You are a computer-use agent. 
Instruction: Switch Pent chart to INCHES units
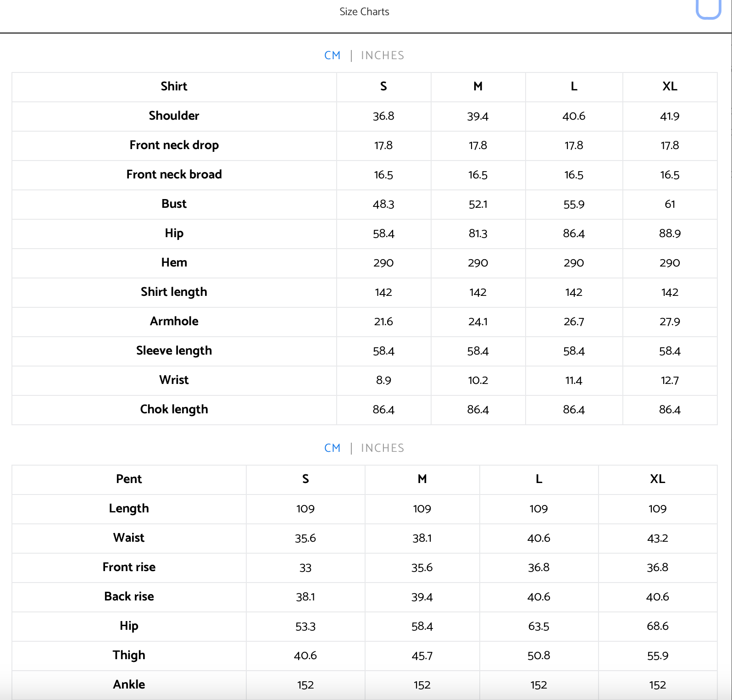pos(383,448)
